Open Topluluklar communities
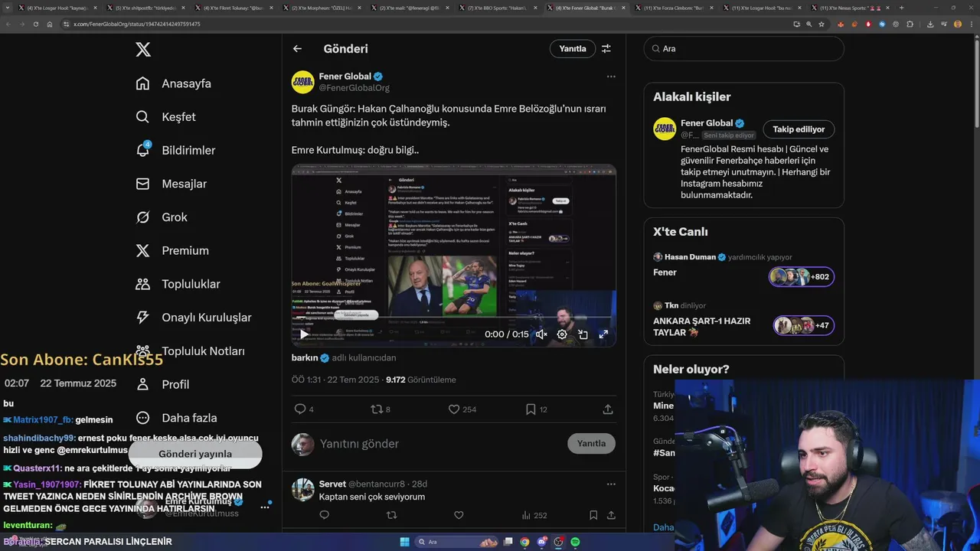Viewport: 980px width, 551px height. point(178,284)
